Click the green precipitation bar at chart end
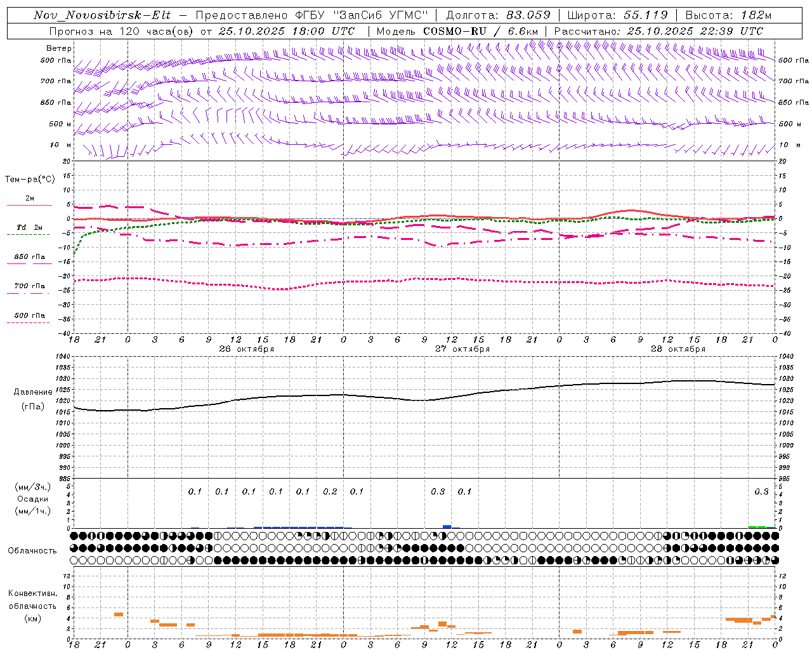Image resolution: width=812 pixels, height=650 pixels. pos(761,527)
